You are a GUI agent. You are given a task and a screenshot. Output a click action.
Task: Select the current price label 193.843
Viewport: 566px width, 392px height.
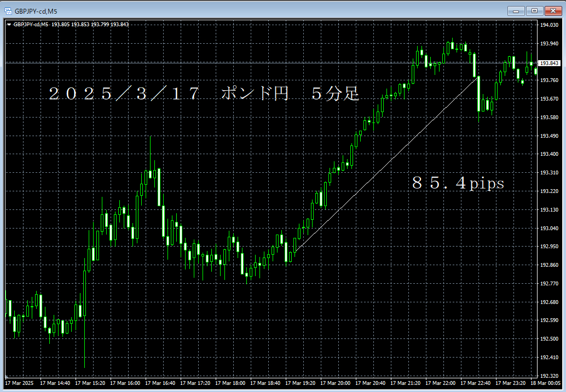pos(549,63)
